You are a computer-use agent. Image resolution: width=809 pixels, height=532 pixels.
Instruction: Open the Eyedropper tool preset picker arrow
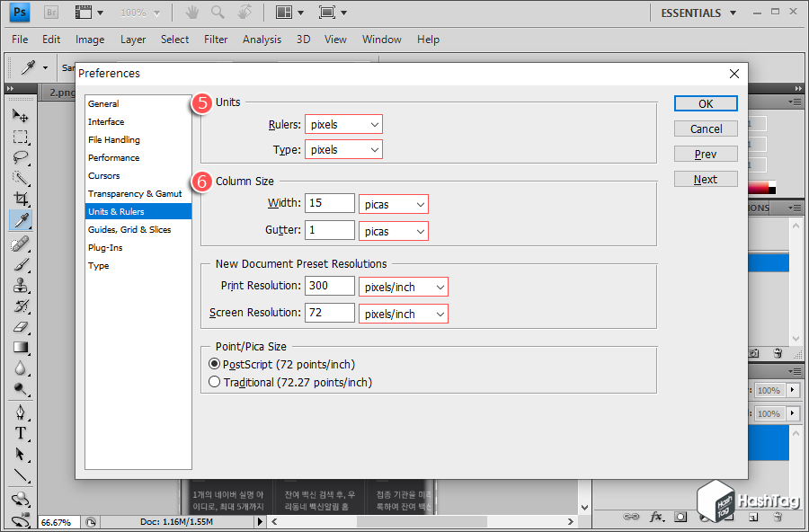pos(46,67)
